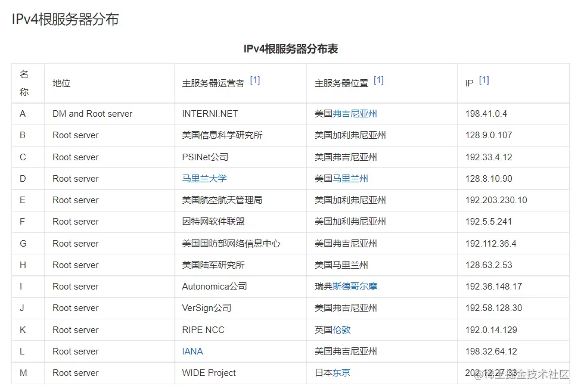Click 美国马里兰州 in row H
This screenshot has height=392, width=581.
[x=341, y=265]
